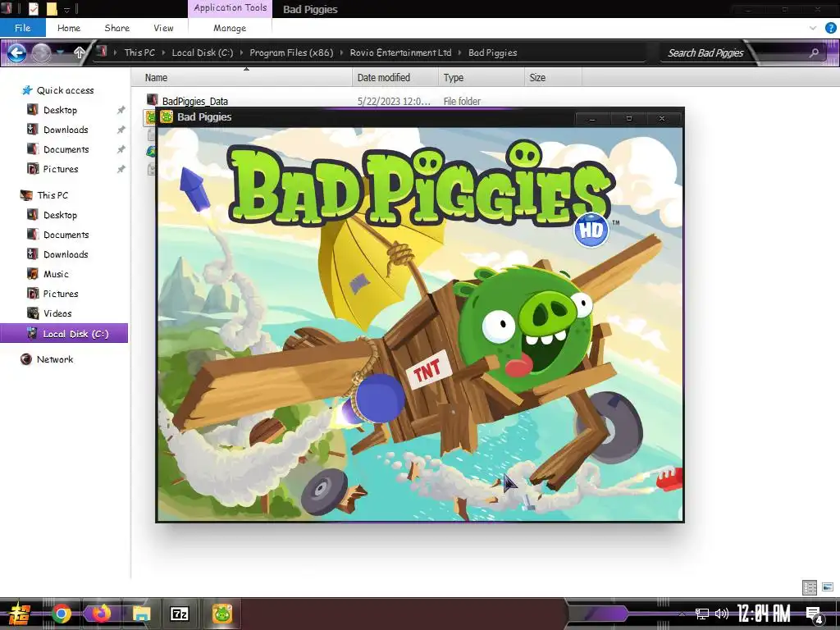
Task: Click inside the Bad Piggies splash screen
Action: (420, 324)
